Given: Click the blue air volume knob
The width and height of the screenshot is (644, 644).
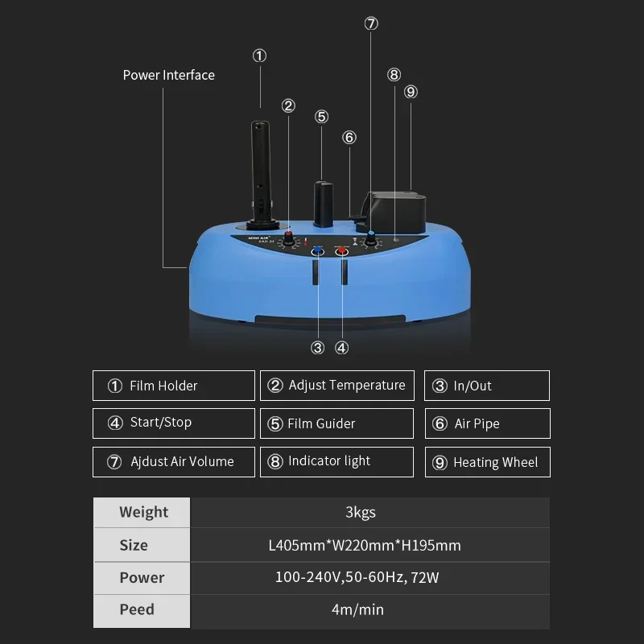Looking at the screenshot, I should (371, 239).
